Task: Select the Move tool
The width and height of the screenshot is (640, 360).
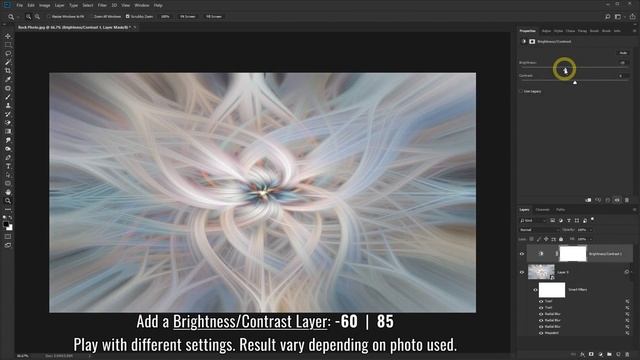Action: click(8, 36)
